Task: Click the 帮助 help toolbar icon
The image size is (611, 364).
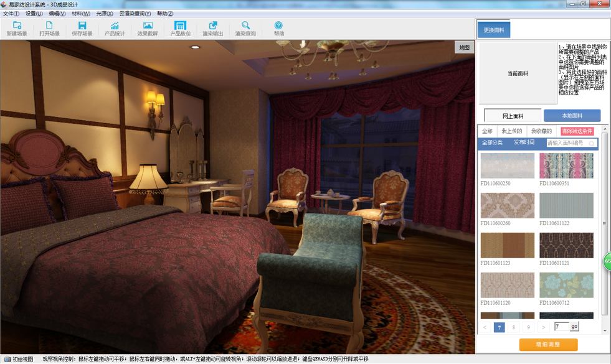Action: click(x=278, y=29)
